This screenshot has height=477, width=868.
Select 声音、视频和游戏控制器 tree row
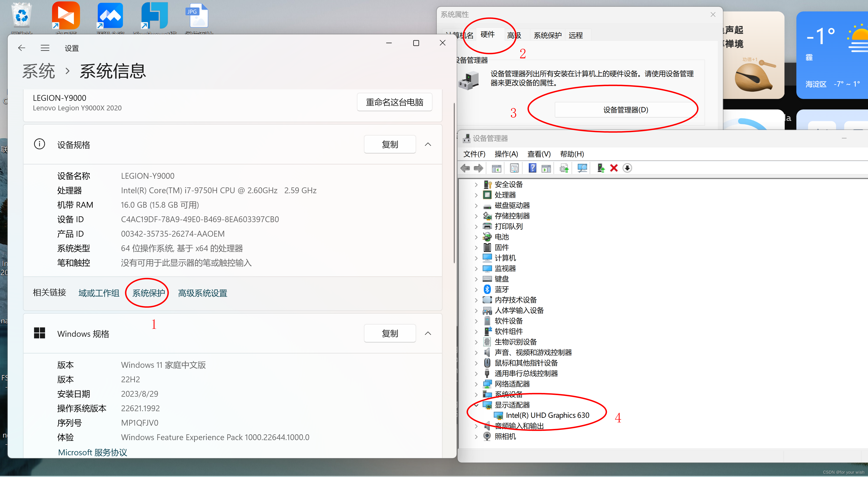533,352
